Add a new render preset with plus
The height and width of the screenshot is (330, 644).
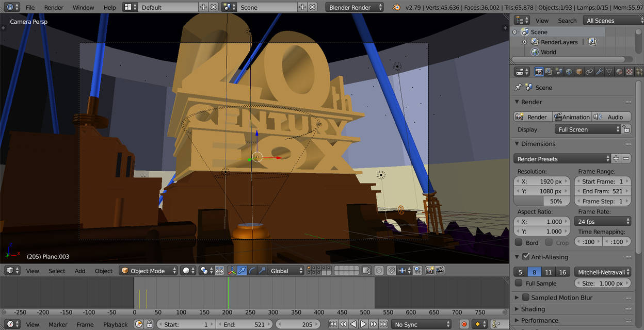(x=616, y=159)
